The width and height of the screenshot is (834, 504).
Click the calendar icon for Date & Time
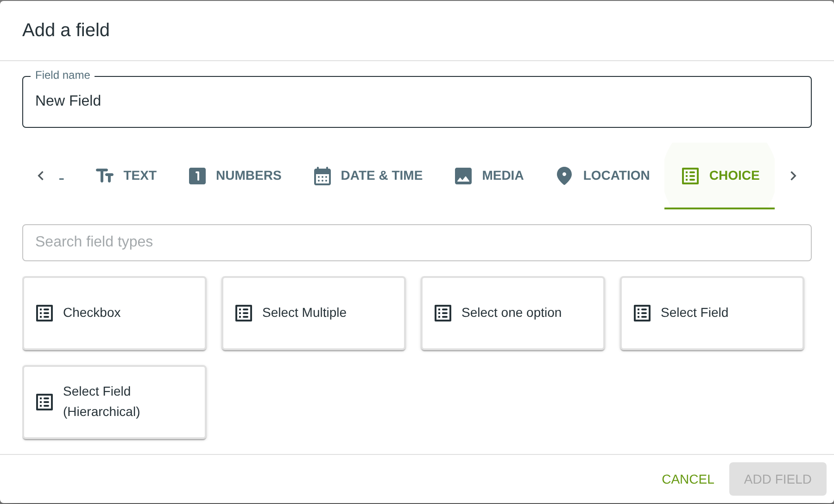322,176
